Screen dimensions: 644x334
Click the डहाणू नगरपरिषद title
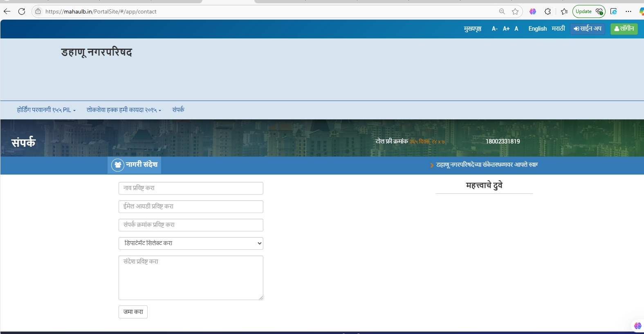click(96, 52)
